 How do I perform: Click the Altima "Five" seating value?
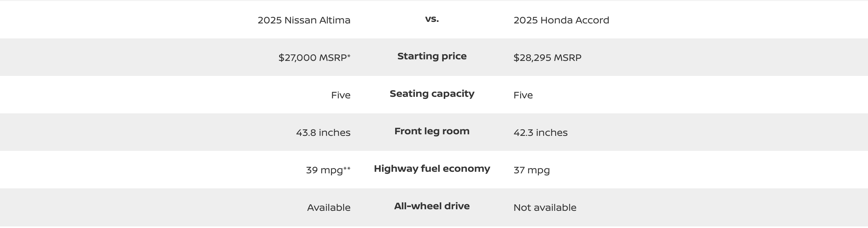[x=341, y=95]
